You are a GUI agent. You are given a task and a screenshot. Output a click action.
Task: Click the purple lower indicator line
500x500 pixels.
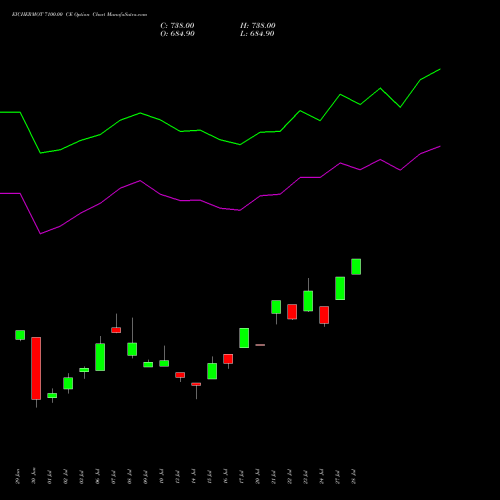pos(220,208)
